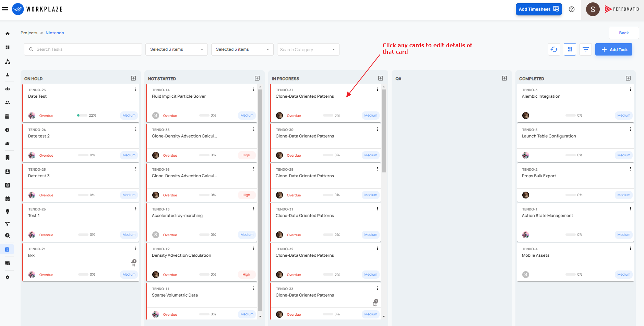Open the hamburger navigation menu
This screenshot has width=644, height=326.
5,9
